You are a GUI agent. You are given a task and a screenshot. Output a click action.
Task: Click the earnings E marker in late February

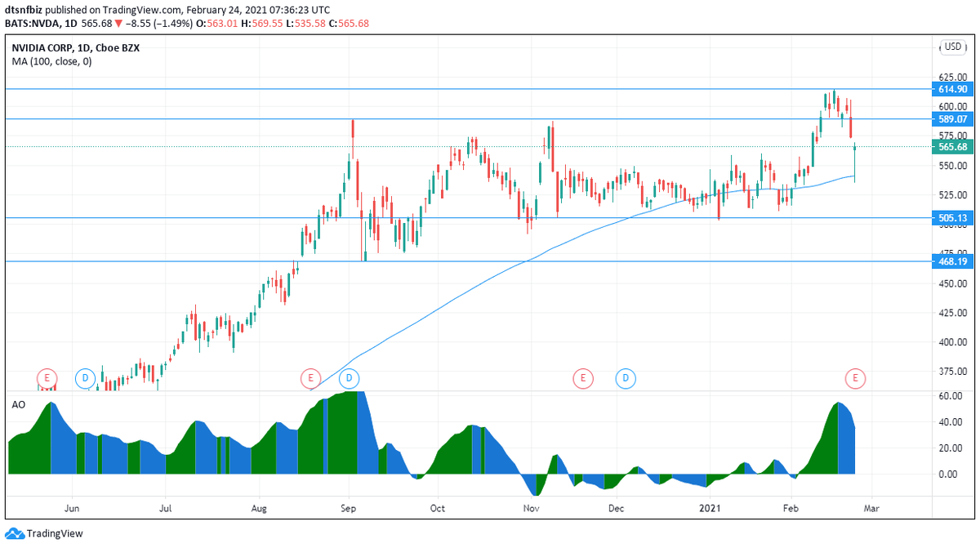pyautogui.click(x=855, y=378)
